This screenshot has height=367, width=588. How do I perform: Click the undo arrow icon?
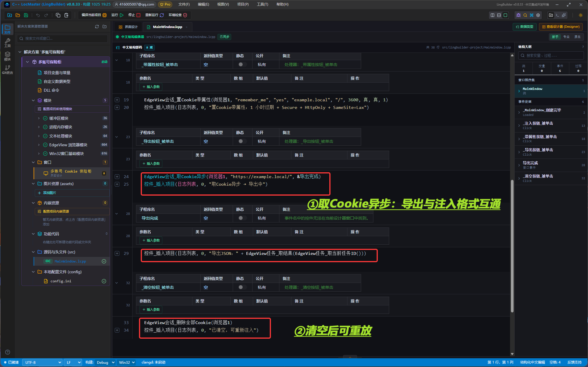click(38, 15)
